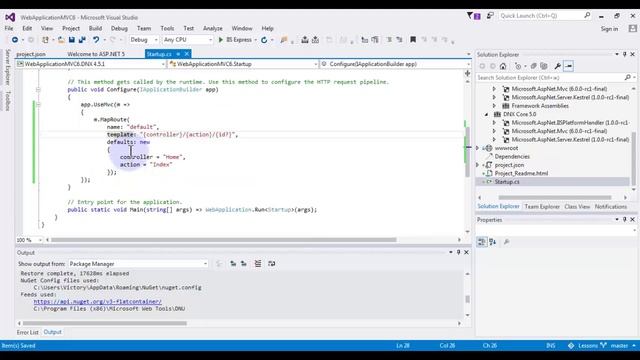Open the Analyze menu
The width and height of the screenshot is (640, 360).
(x=213, y=28)
